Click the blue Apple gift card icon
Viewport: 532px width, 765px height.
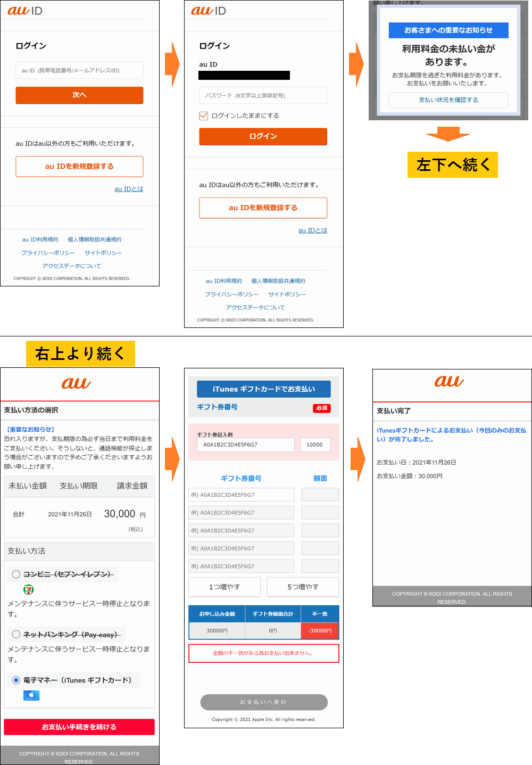coord(31,695)
